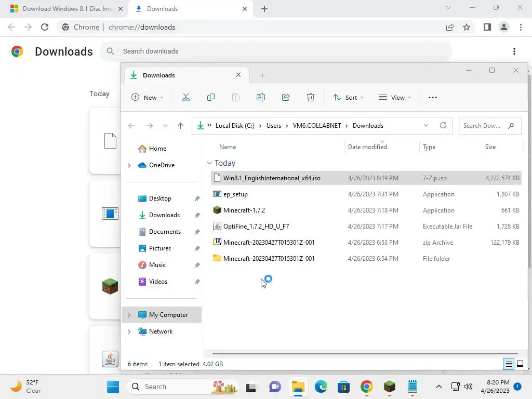Click Local Disk (C:) breadcrumb
The width and height of the screenshot is (532, 399).
coord(235,126)
